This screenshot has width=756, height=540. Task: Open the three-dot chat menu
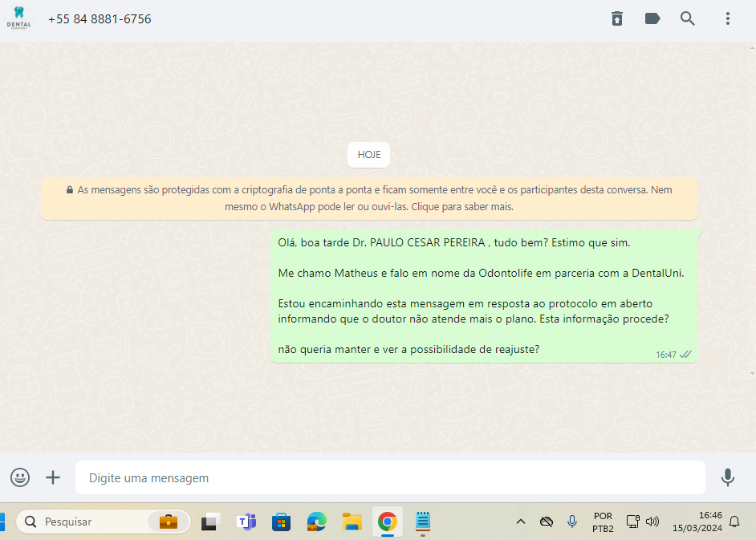pyautogui.click(x=727, y=18)
